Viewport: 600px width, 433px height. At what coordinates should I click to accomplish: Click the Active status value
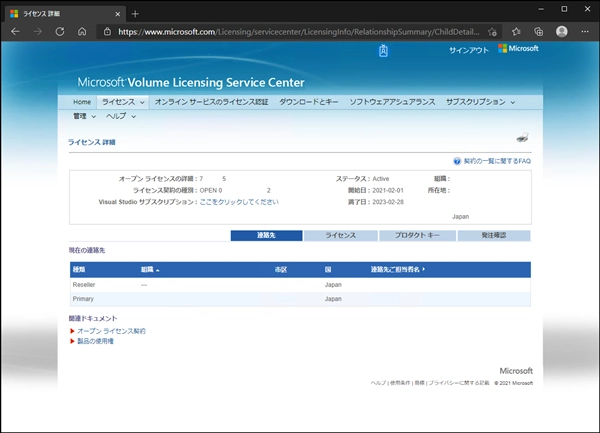point(381,179)
